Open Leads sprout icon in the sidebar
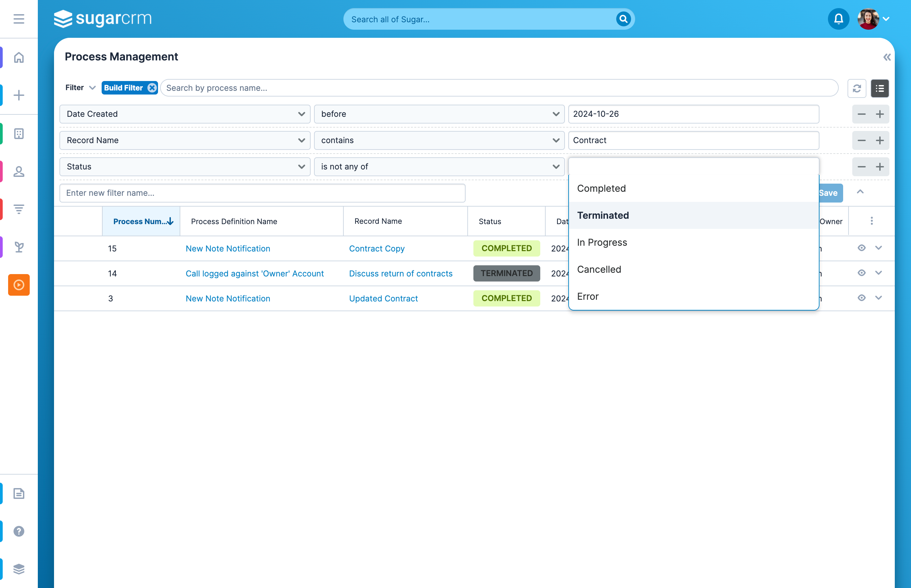 [x=19, y=247]
